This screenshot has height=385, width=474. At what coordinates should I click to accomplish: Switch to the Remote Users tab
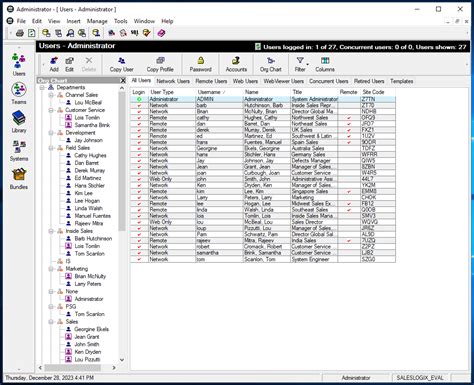211,81
